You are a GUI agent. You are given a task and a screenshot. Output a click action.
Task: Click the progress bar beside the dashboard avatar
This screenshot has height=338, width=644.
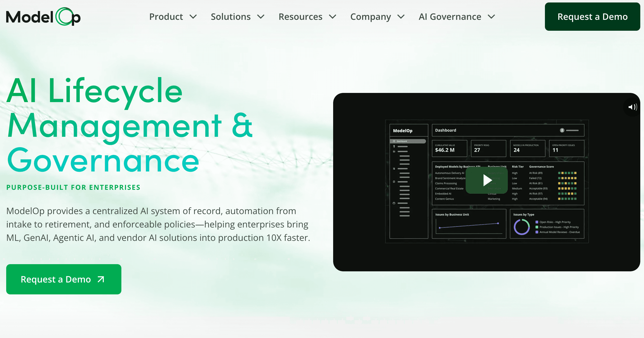572,130
